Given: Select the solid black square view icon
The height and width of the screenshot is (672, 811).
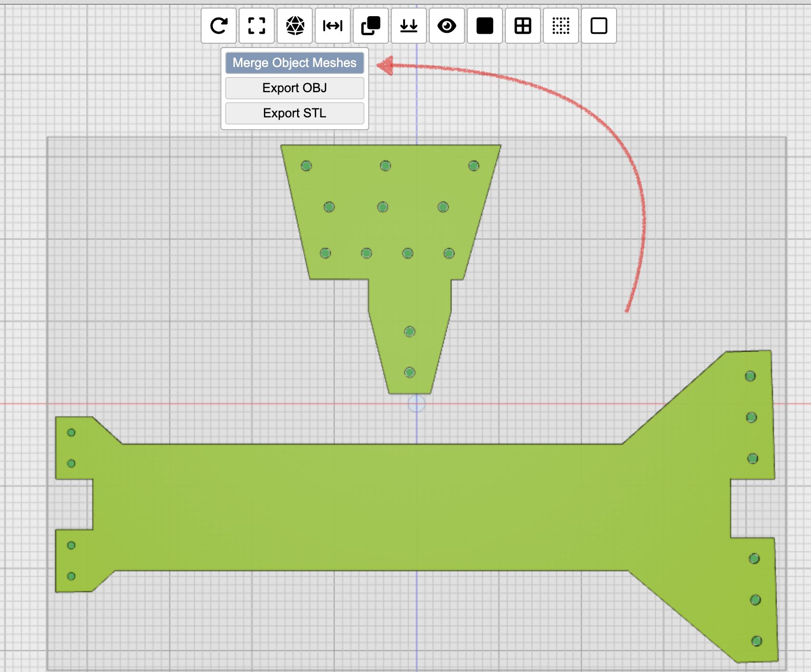Looking at the screenshot, I should point(485,26).
